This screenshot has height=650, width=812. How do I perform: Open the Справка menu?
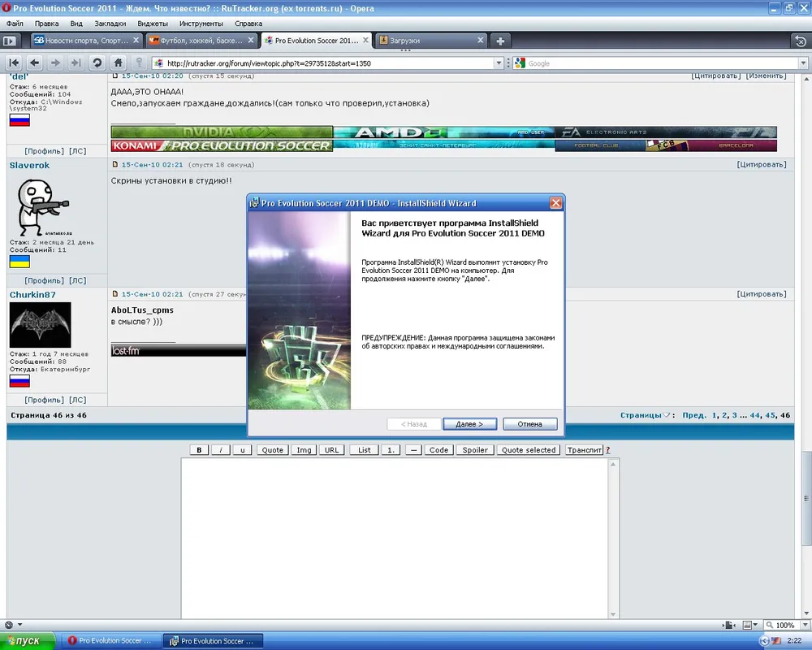pos(248,24)
